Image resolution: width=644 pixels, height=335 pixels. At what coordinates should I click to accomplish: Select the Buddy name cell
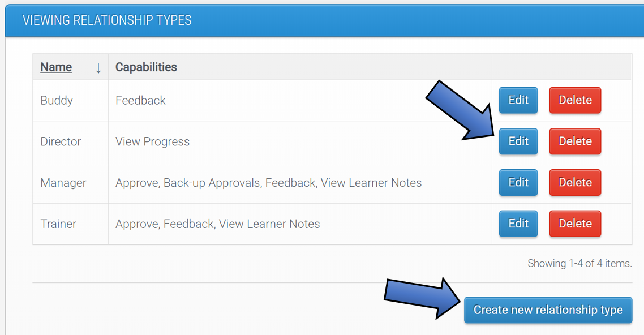click(x=57, y=100)
